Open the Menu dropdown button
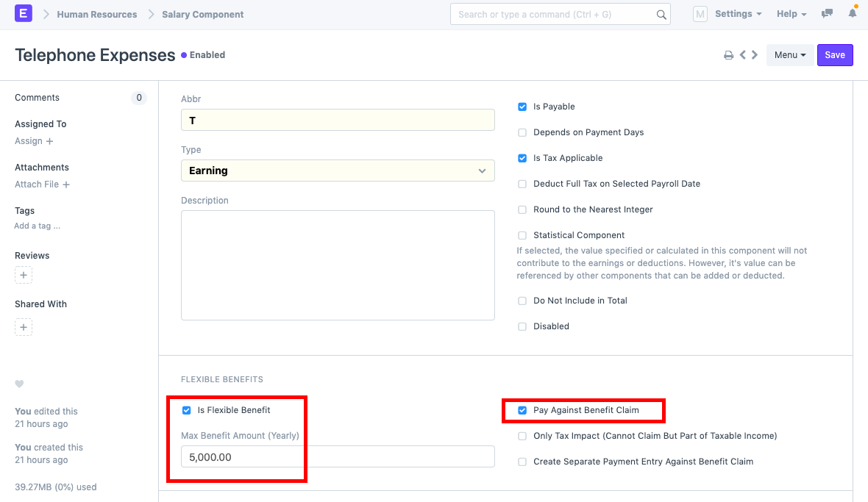Image resolution: width=868 pixels, height=502 pixels. (x=790, y=55)
